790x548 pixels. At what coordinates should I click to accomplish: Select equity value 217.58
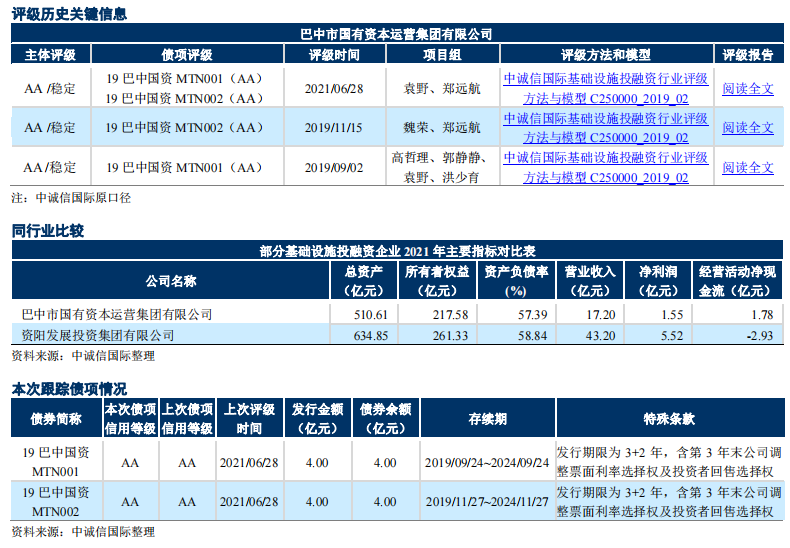click(450, 315)
